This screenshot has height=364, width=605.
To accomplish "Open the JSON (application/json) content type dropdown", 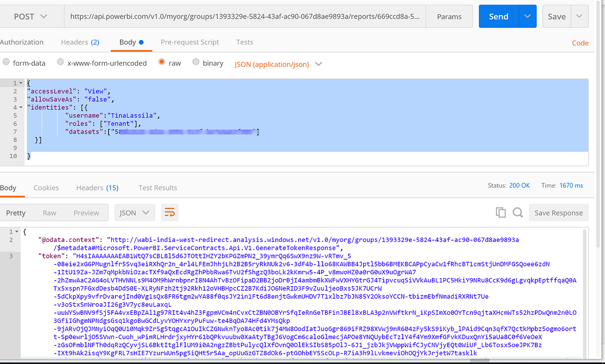I will click(x=278, y=63).
